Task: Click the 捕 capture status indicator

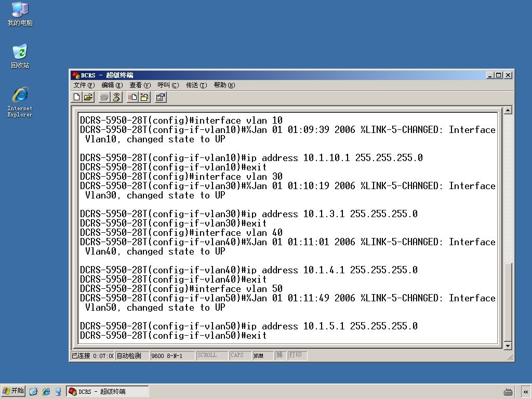Action: (x=280, y=355)
